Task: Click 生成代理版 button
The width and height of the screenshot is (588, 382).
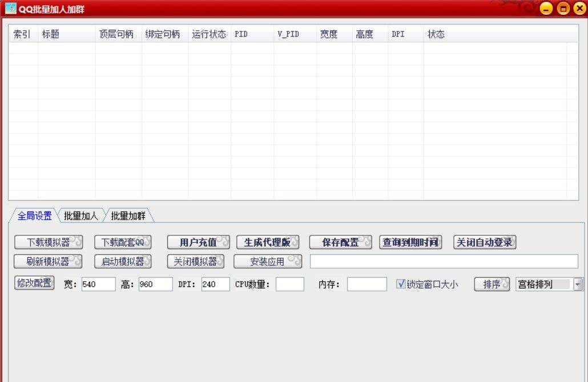Action: click(x=268, y=242)
